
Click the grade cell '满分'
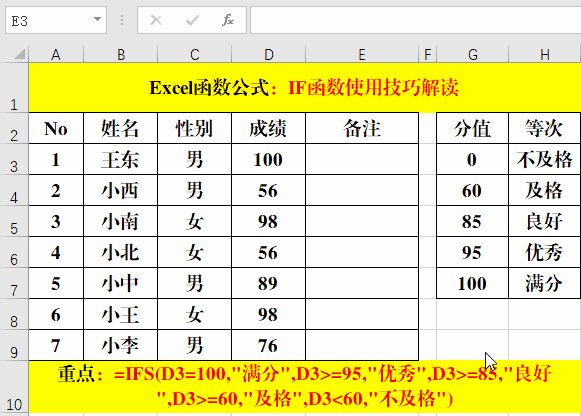tap(545, 283)
